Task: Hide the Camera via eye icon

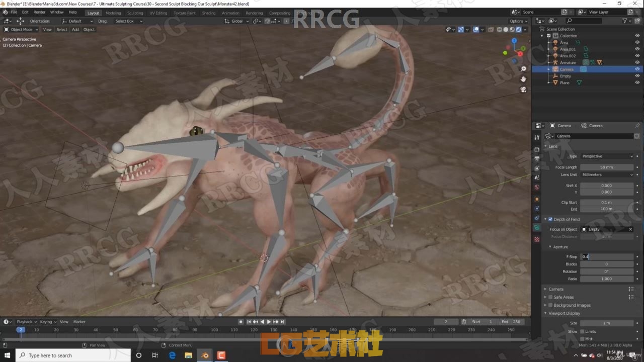Action: (637, 69)
